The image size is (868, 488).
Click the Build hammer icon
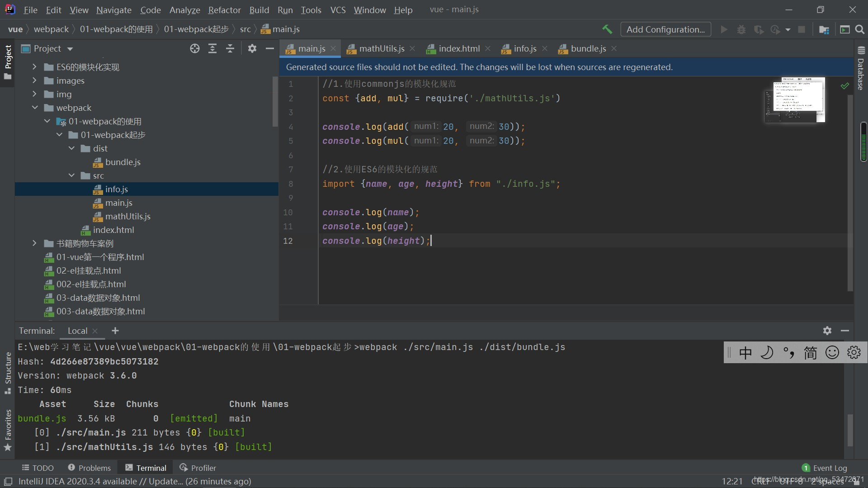click(x=607, y=29)
